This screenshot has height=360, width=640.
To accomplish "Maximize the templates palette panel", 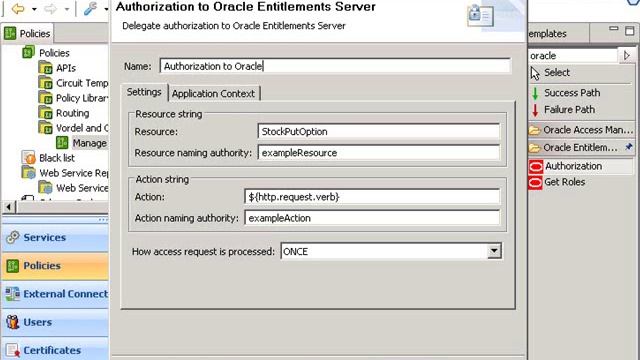I will coord(630,31).
